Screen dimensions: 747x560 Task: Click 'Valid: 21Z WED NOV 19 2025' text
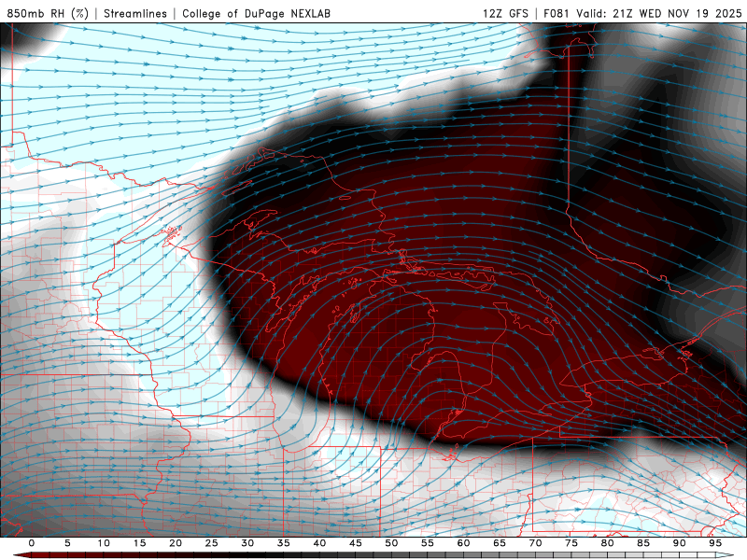click(659, 13)
